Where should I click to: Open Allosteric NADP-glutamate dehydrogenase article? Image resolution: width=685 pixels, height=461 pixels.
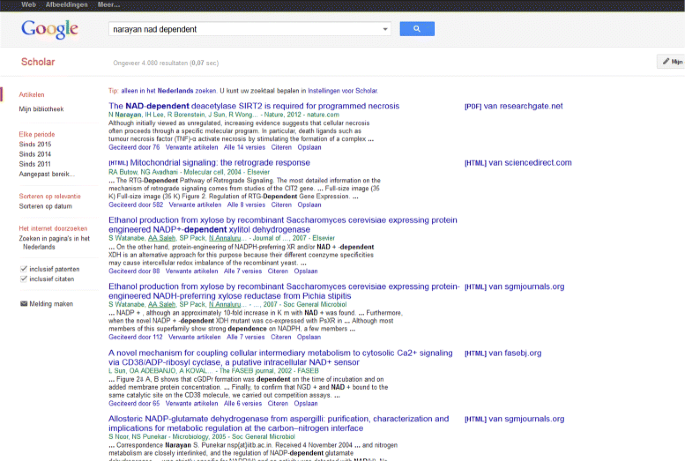(279, 423)
